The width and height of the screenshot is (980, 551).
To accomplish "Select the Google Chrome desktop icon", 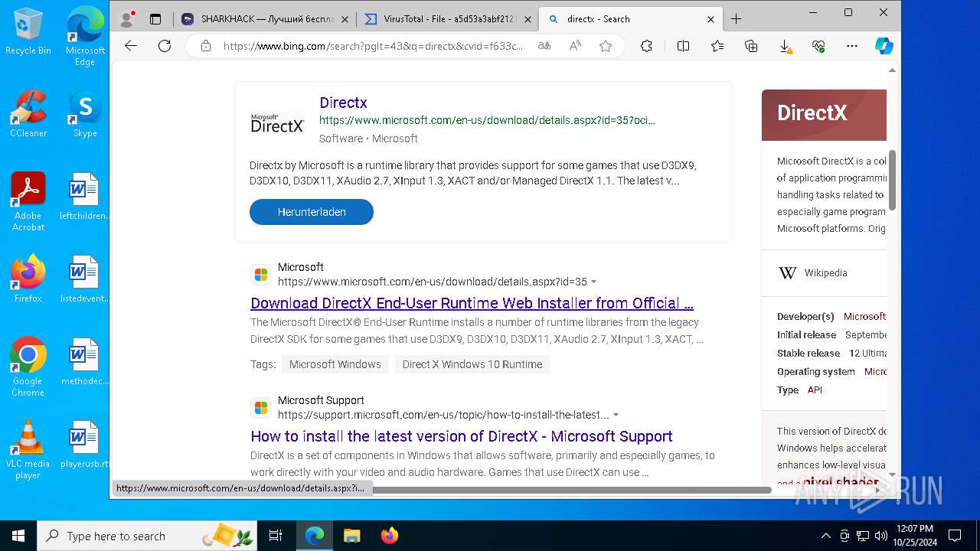I will click(28, 367).
